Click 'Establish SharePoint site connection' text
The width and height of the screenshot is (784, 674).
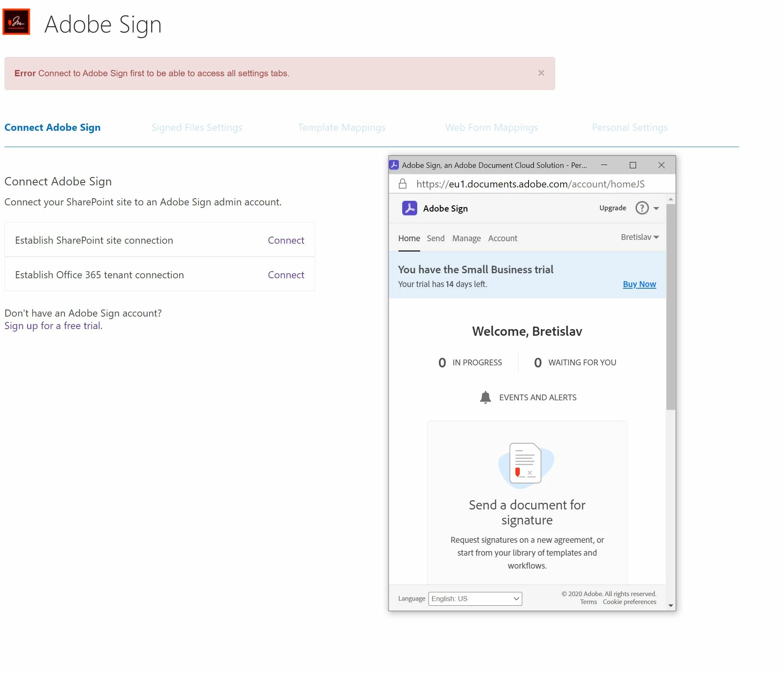coord(94,240)
